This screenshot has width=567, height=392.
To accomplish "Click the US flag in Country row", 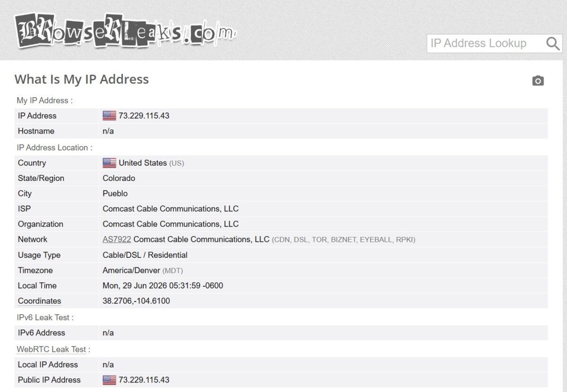I will pyautogui.click(x=109, y=163).
